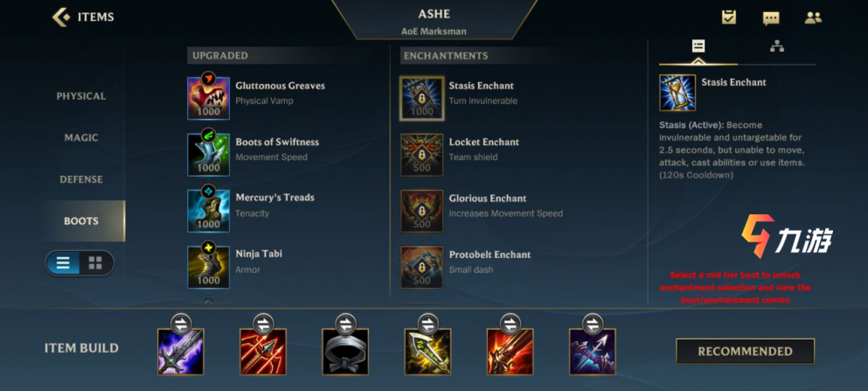Open the Magic items category
Screen dimensions: 868x391
point(80,138)
